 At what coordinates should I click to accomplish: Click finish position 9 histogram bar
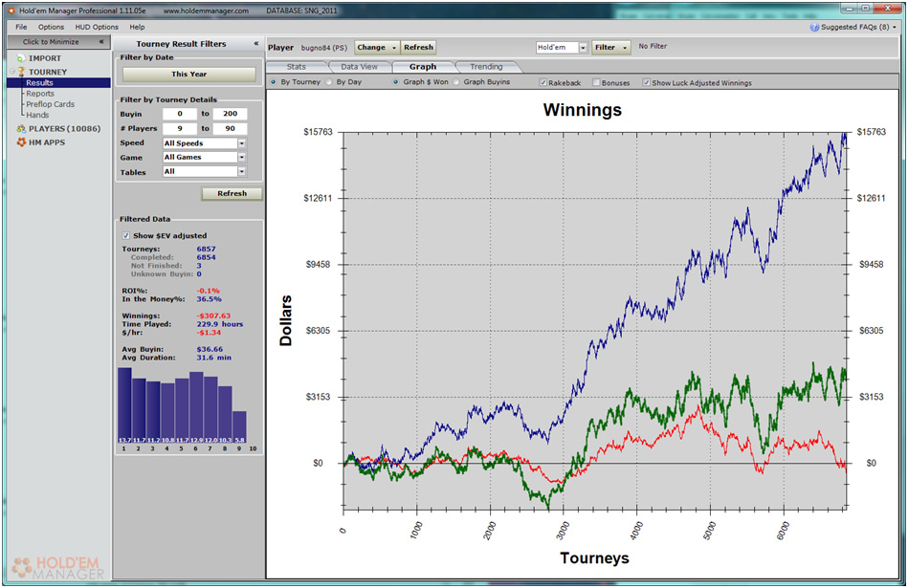pyautogui.click(x=240, y=427)
